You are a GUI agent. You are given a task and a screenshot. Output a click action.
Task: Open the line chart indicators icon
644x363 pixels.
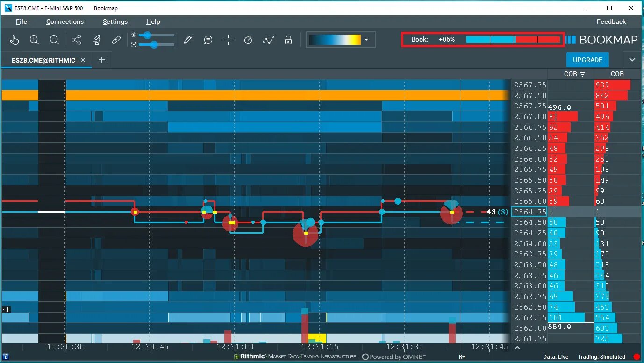click(x=268, y=40)
